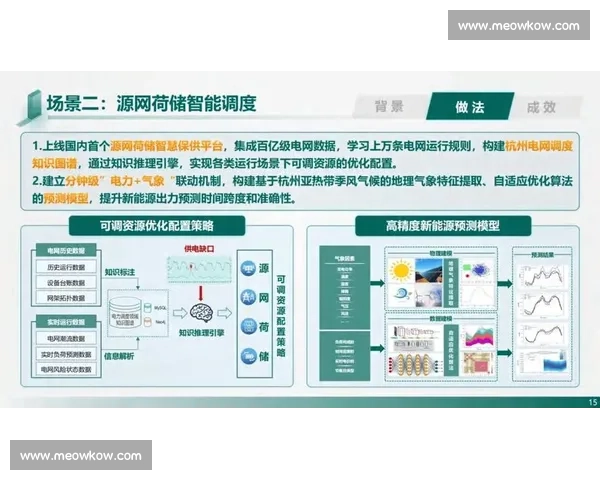Select the 电网风险状态数据 box
Image resolution: width=600 pixels, height=480 pixels.
66,369
